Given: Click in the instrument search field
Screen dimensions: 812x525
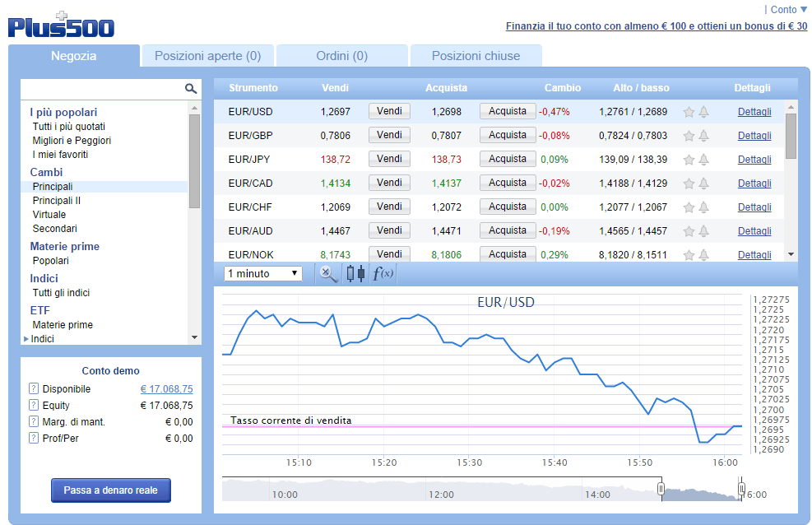Looking at the screenshot, I should coord(103,89).
